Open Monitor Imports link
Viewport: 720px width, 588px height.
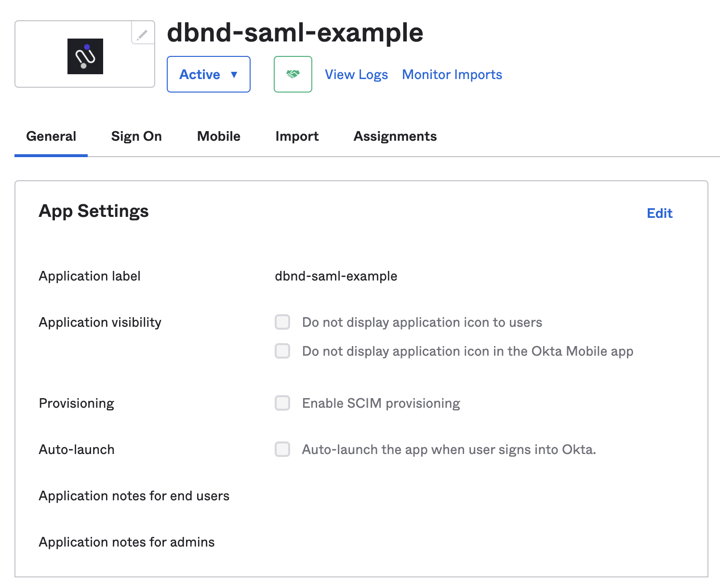tap(452, 75)
